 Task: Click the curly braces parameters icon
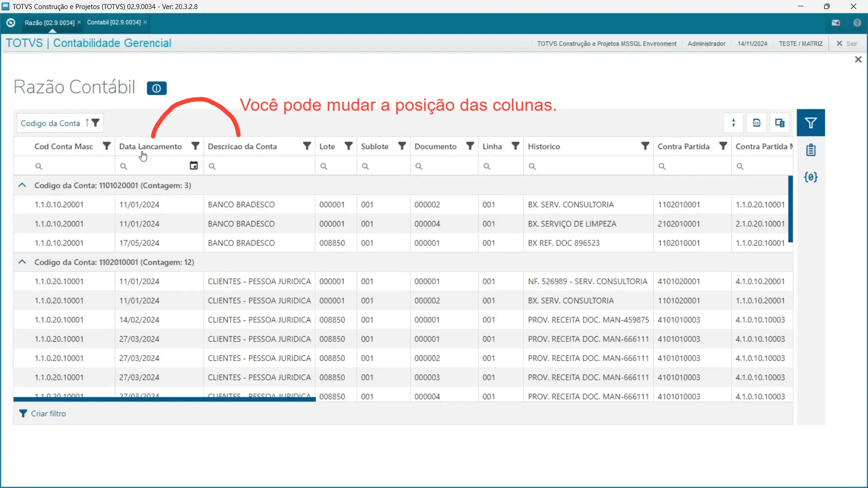(811, 177)
